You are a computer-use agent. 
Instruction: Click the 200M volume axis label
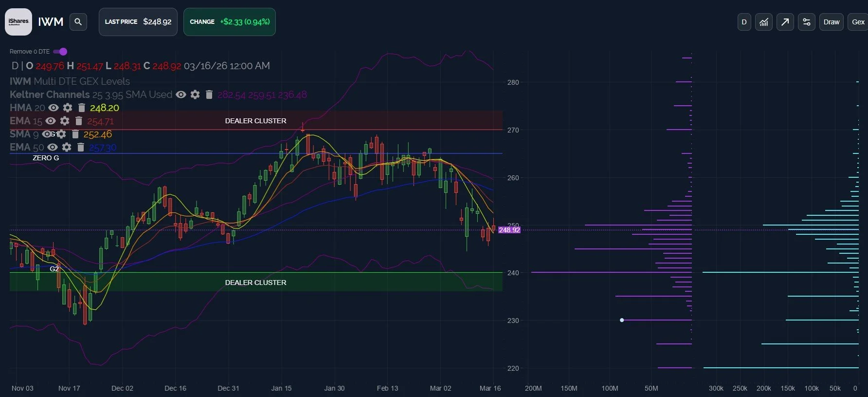[x=533, y=388]
